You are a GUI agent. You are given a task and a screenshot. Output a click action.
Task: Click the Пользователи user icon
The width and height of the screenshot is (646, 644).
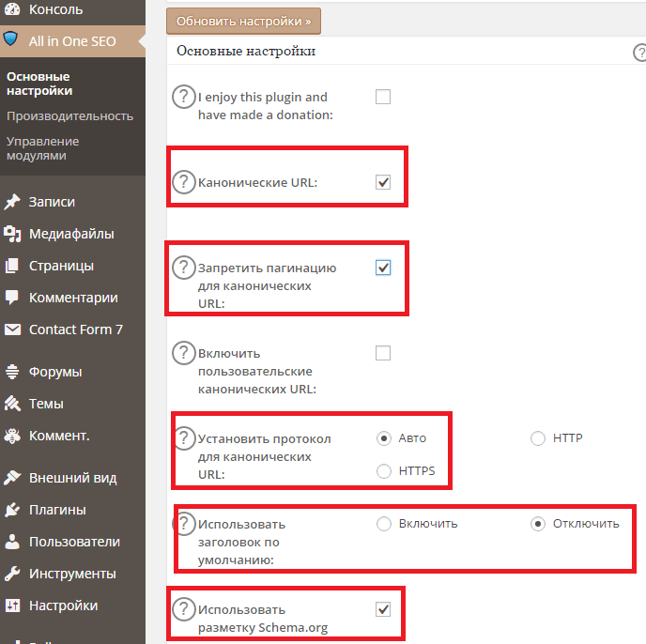[12, 542]
